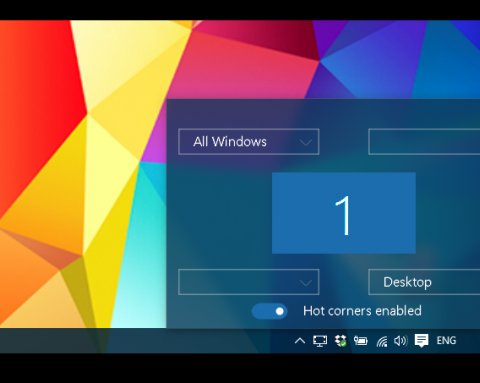Image resolution: width=480 pixels, height=383 pixels.
Task: Open the volume speaker tray icon
Action: point(400,341)
